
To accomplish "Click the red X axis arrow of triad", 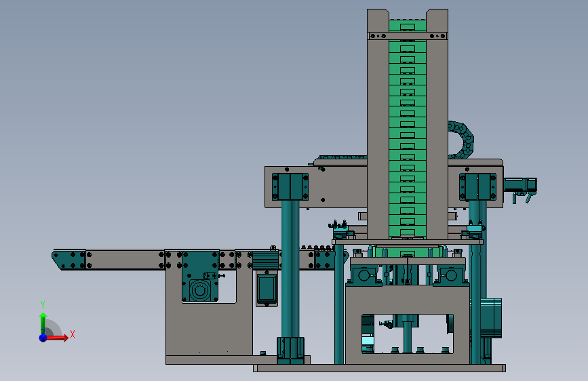I will [x=57, y=338].
